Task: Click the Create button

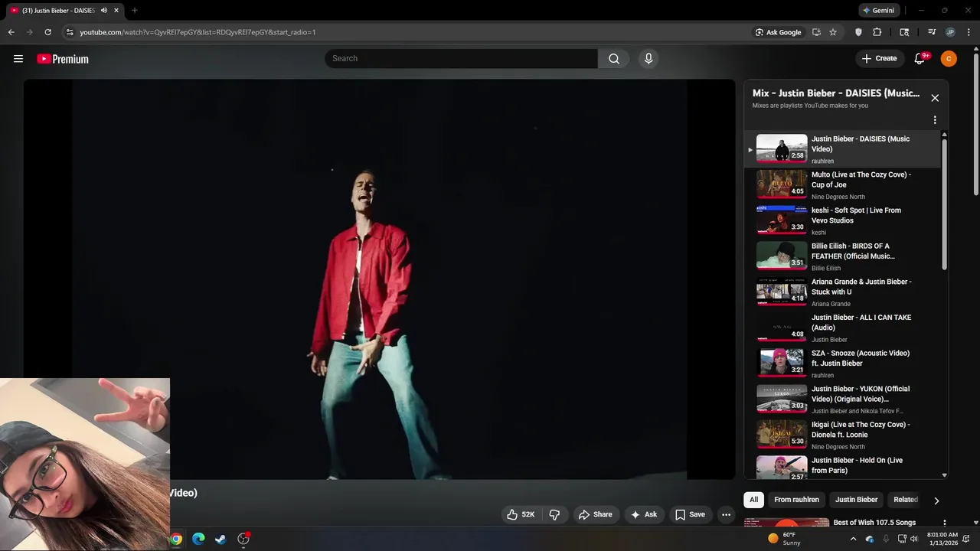Action: 879,59
